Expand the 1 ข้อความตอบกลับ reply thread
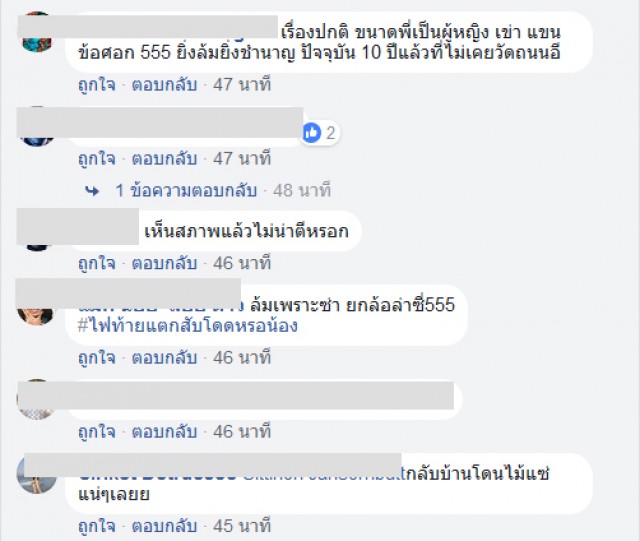This screenshot has height=541, width=640. pos(186,190)
